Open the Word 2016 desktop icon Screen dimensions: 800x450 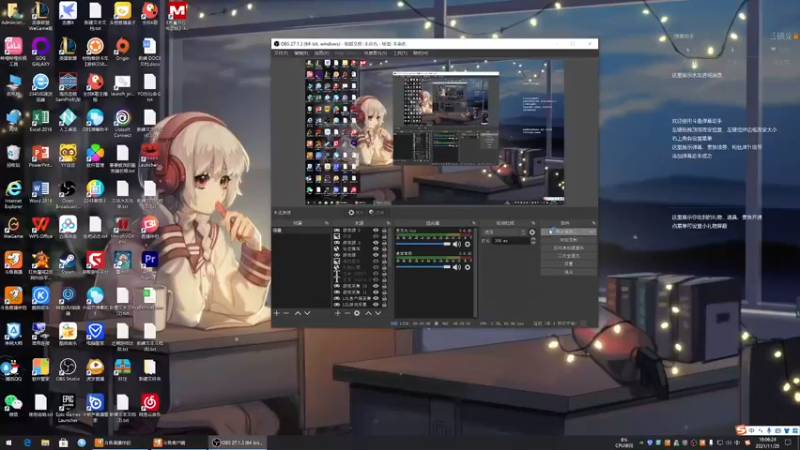[x=40, y=192]
